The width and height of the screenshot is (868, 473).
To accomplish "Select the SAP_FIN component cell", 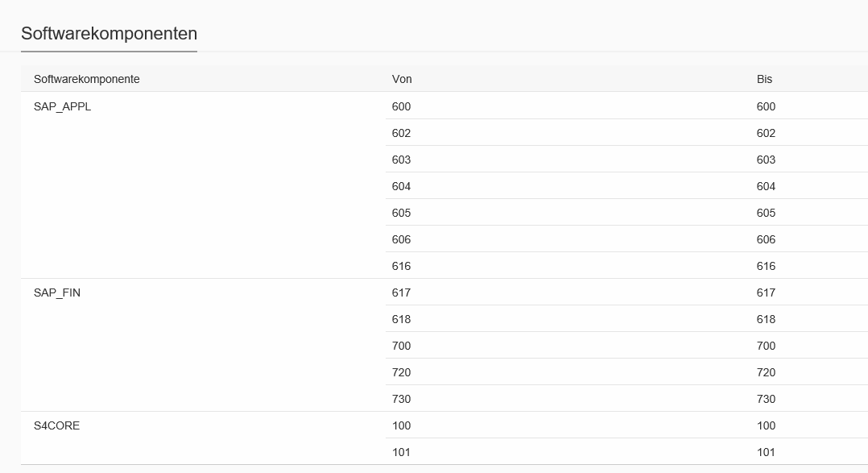I will [x=57, y=293].
